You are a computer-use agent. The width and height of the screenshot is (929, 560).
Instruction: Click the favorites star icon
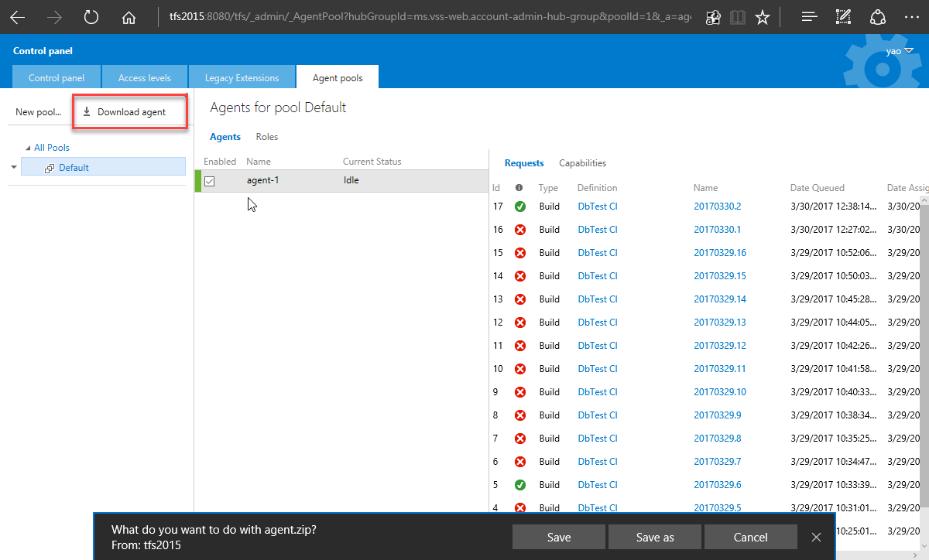point(763,17)
